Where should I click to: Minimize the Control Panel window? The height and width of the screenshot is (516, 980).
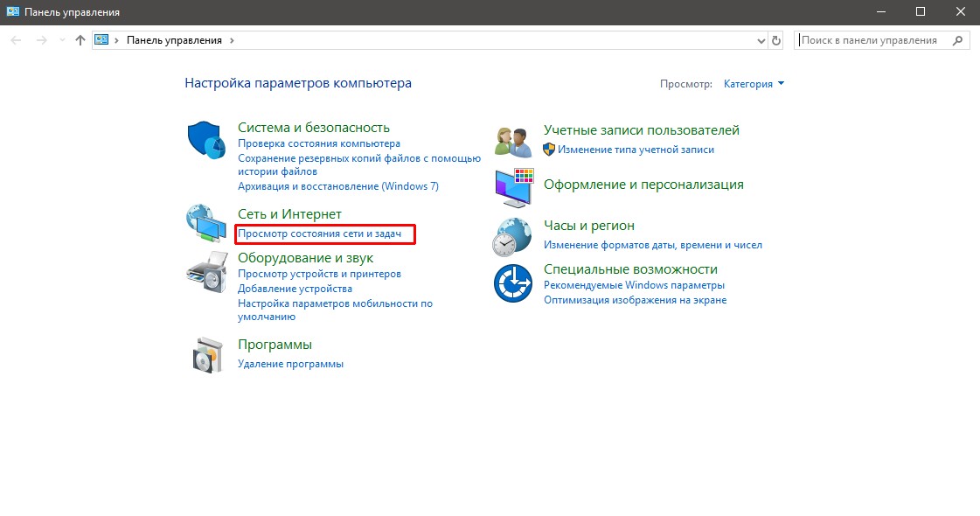coord(881,12)
